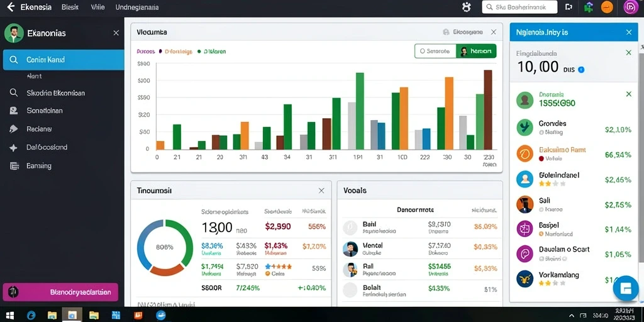The width and height of the screenshot is (644, 322).
Task: Select the highlighted Conior Kansd item
Action: pos(64,60)
